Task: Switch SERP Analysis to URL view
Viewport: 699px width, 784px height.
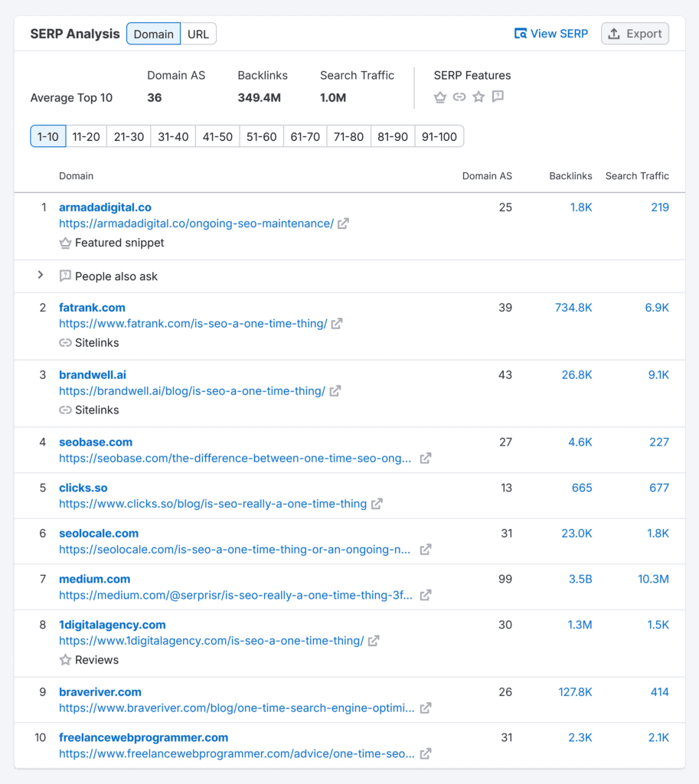Action: (x=198, y=34)
